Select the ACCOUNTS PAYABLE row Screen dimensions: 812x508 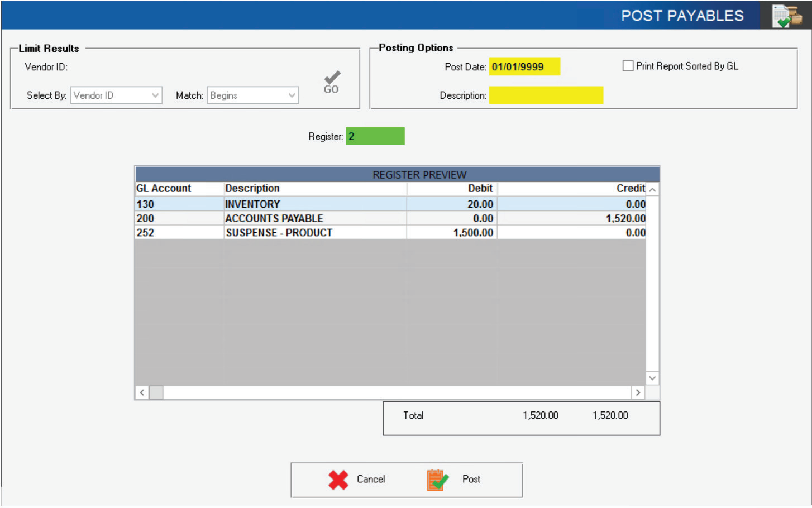coord(274,218)
